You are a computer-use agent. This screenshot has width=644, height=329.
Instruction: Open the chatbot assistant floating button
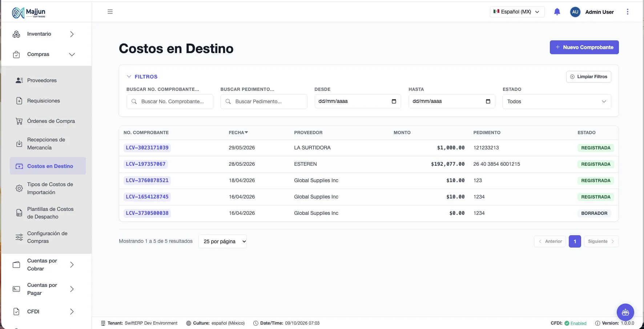[x=625, y=312]
